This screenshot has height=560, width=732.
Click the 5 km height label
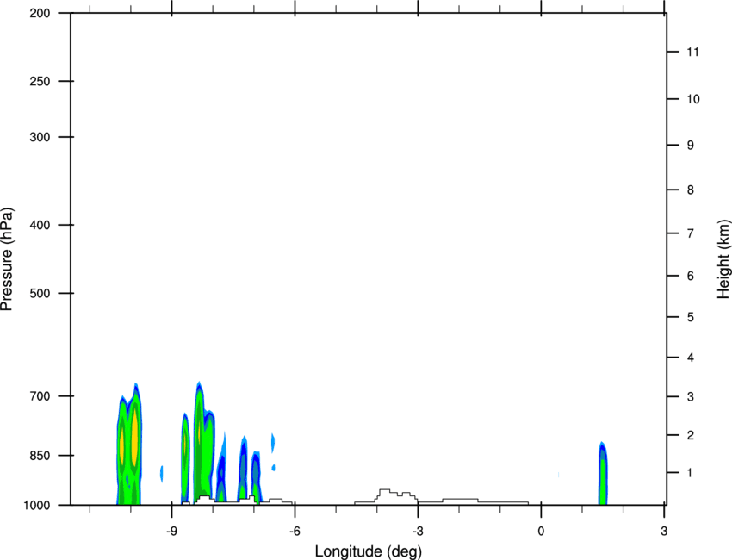pyautogui.click(x=691, y=317)
